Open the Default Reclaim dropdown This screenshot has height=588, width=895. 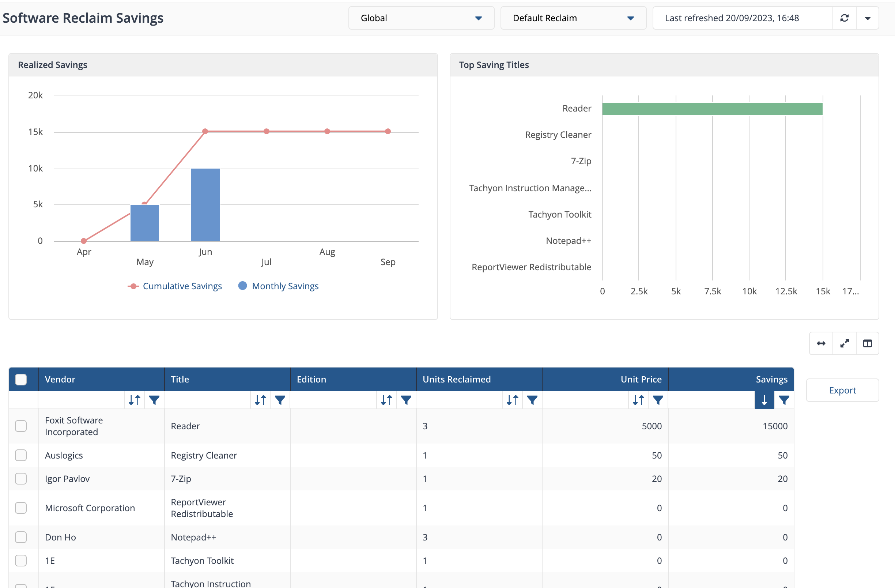pos(573,18)
